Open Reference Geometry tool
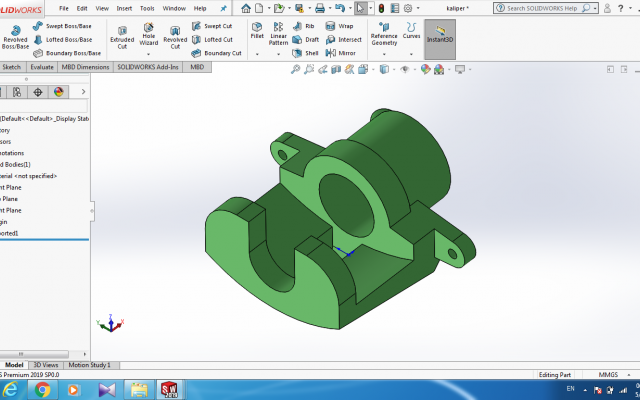This screenshot has height=400, width=640. click(384, 33)
